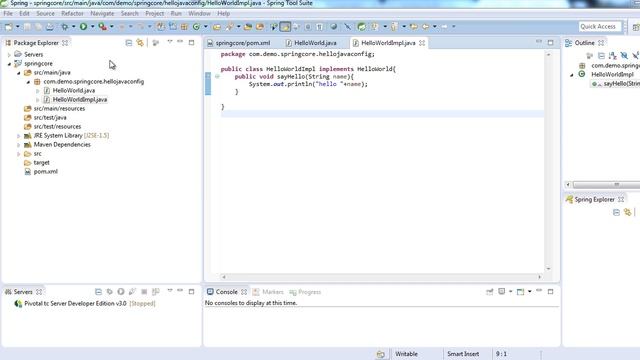Collapse the springcore project node
This screenshot has width=640, height=360.
click(9, 64)
